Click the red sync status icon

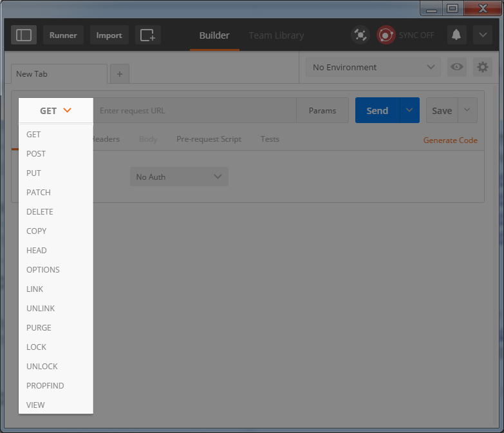[x=386, y=35]
